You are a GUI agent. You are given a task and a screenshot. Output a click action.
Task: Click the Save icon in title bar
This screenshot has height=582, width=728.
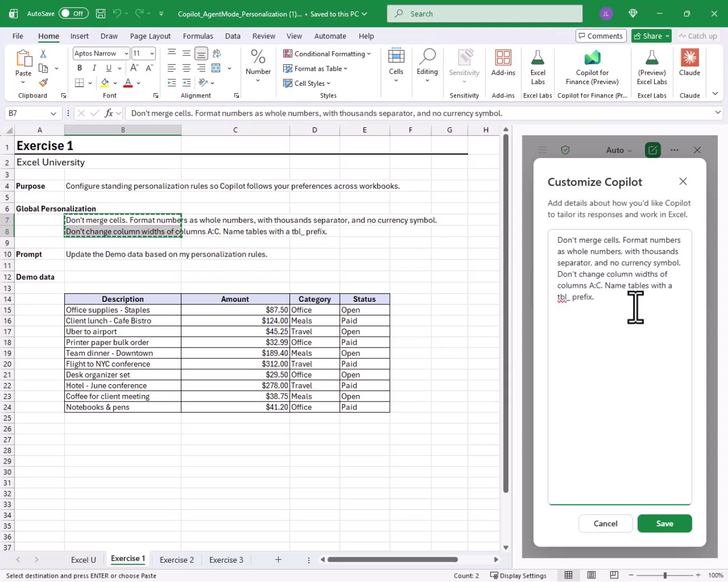100,13
